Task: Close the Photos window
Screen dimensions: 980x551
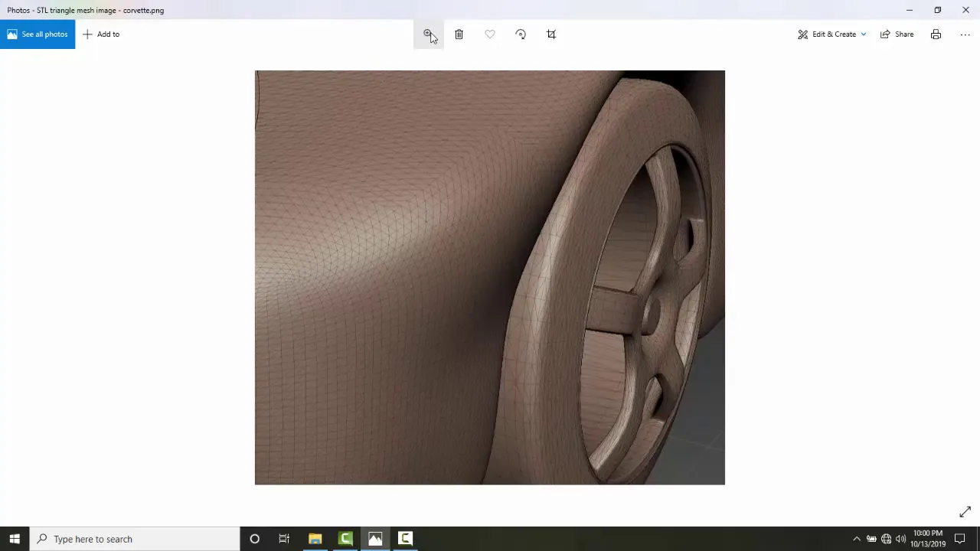Action: (965, 10)
